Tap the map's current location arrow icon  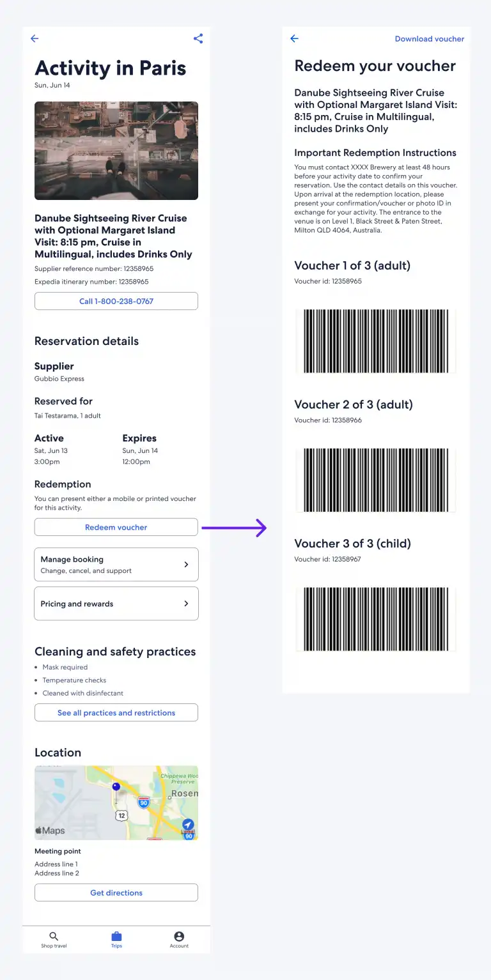[x=188, y=824]
